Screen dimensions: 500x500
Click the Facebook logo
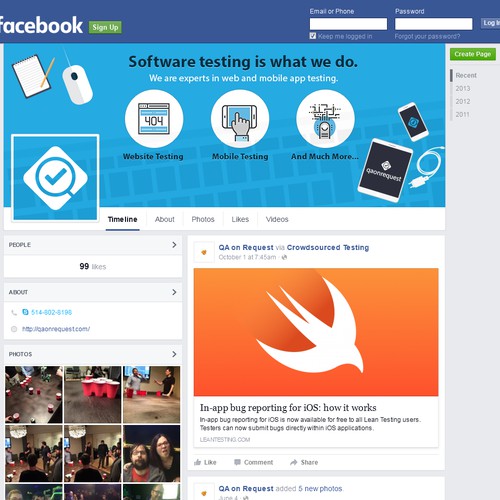(x=41, y=25)
